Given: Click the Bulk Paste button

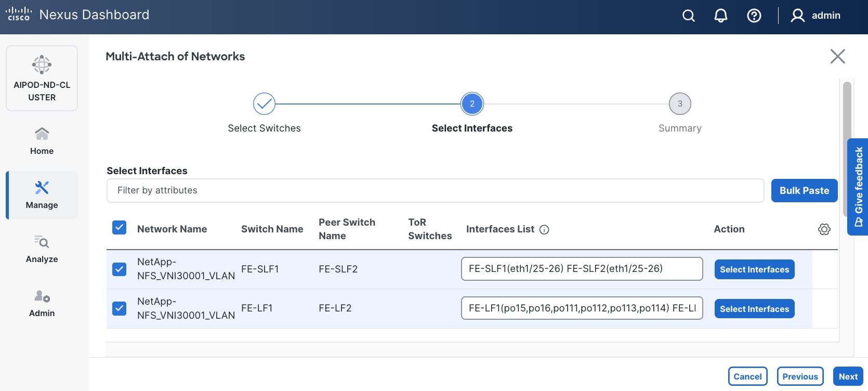Looking at the screenshot, I should 804,190.
